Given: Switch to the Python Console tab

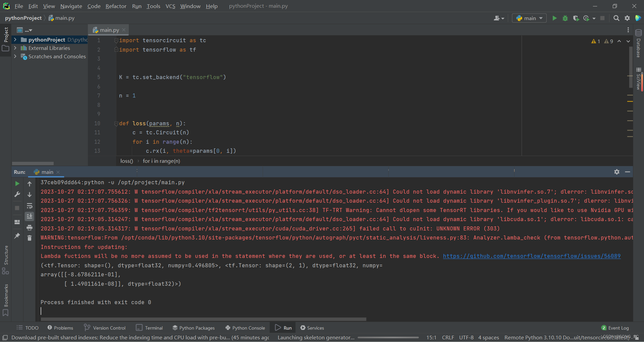Looking at the screenshot, I should click(245, 328).
